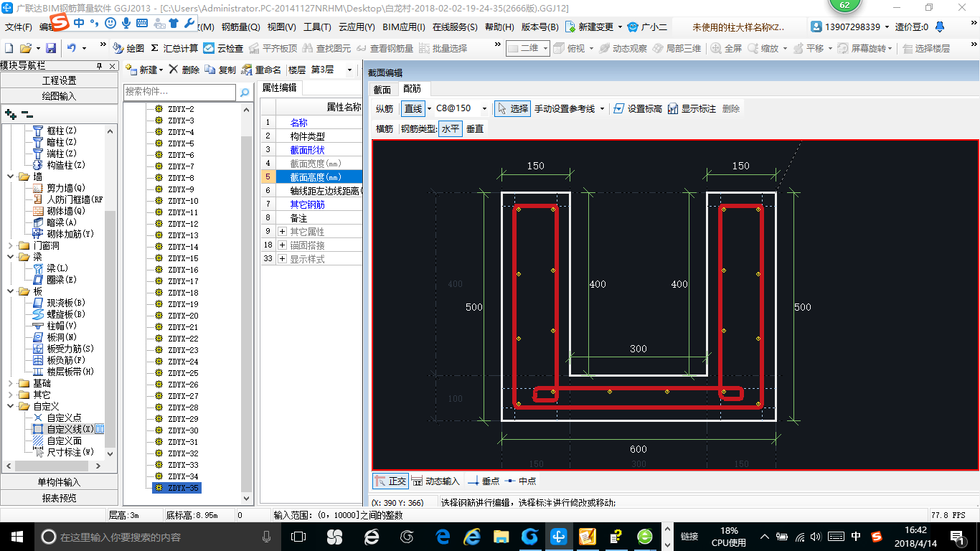Expand the 门窗洞 tree folder
The image size is (980, 551).
(10, 245)
